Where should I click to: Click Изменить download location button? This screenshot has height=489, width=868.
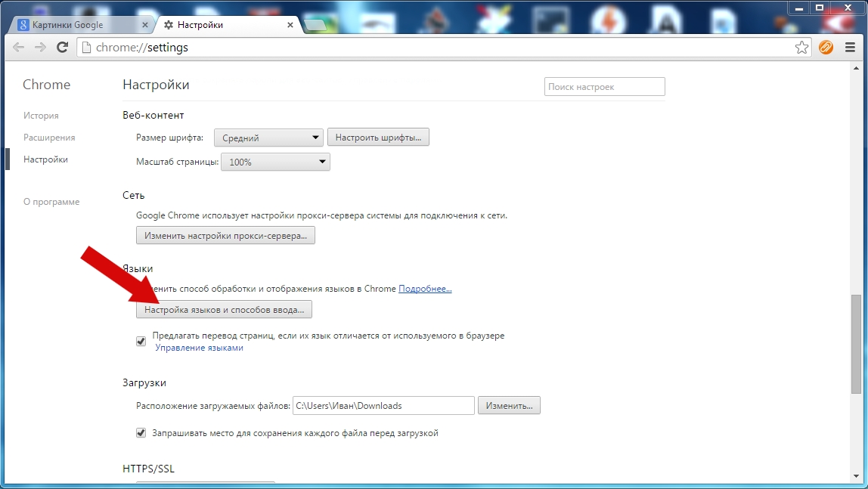point(510,405)
